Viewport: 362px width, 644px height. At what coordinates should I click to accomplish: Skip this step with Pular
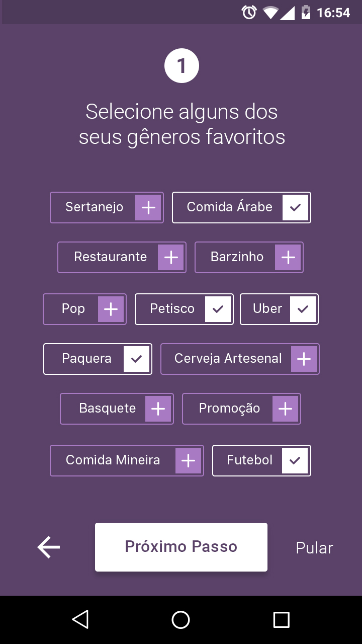coord(314,548)
